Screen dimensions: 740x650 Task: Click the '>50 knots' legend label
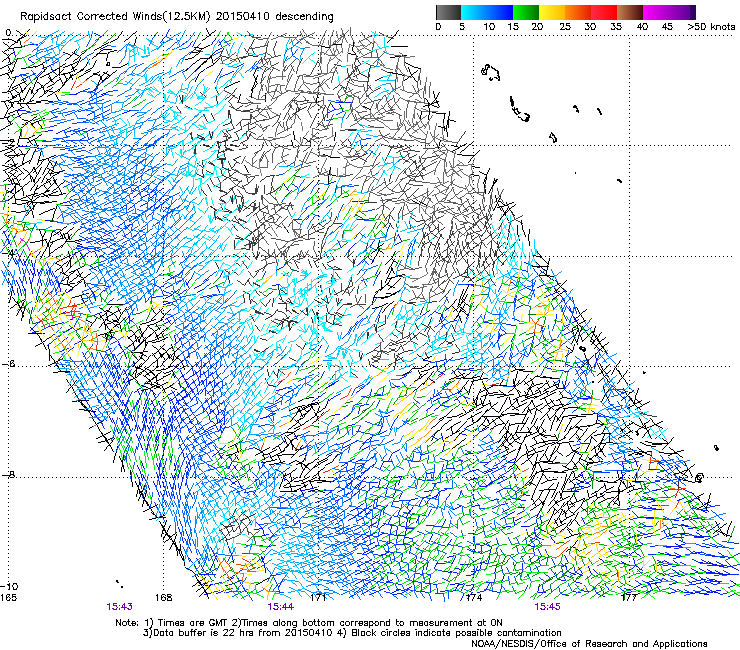711,27
